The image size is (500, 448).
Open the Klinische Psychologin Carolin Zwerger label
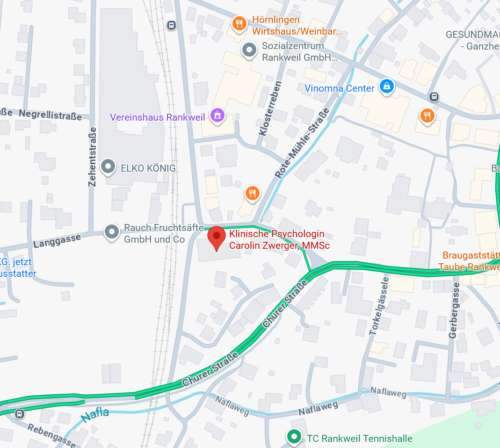pos(279,239)
